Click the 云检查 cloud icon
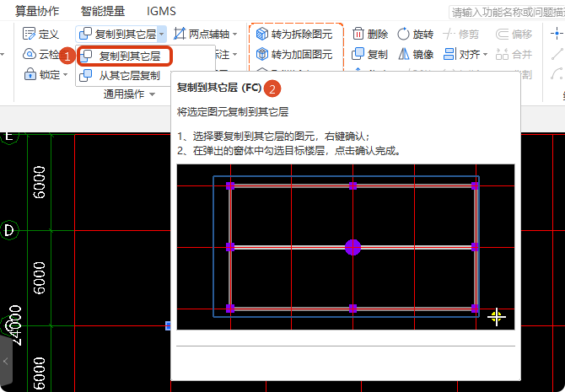Screen dimensions: 565x392 pos(30,55)
